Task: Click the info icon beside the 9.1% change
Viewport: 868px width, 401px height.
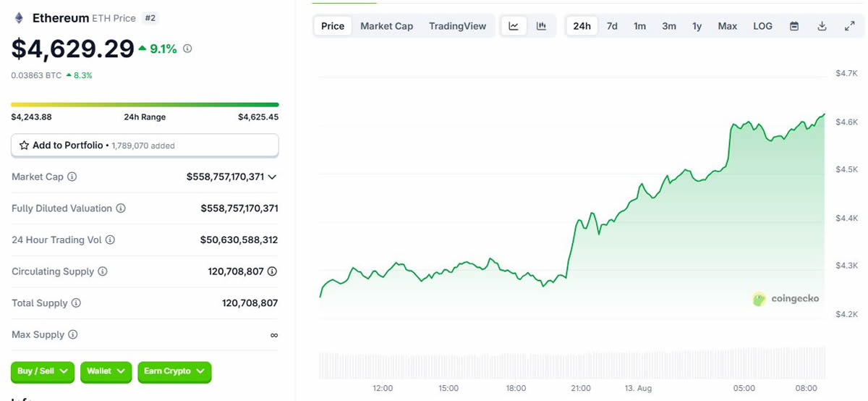Action: coord(187,49)
